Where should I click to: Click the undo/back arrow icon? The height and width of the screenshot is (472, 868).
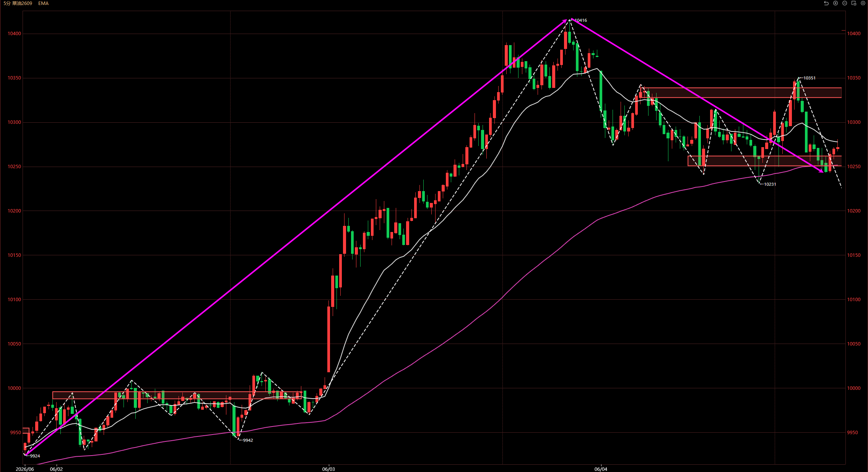(826, 3)
